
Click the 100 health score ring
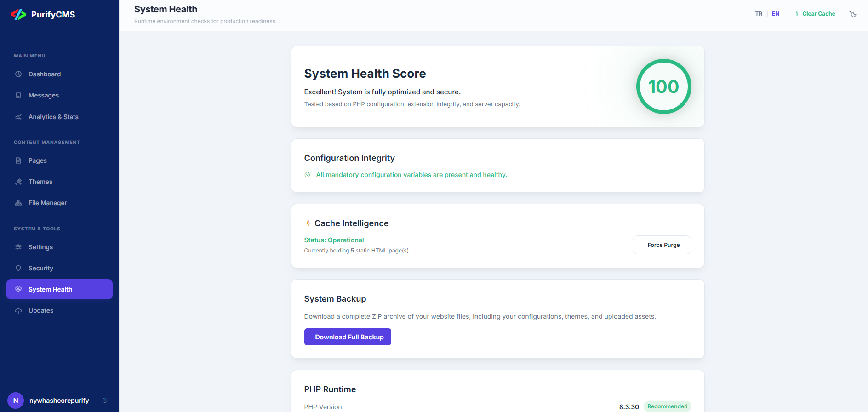pyautogui.click(x=663, y=86)
